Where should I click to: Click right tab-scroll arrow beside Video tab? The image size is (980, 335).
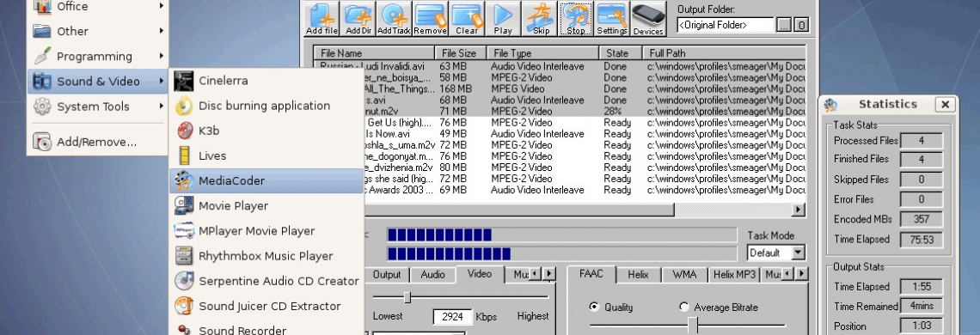[x=548, y=274]
